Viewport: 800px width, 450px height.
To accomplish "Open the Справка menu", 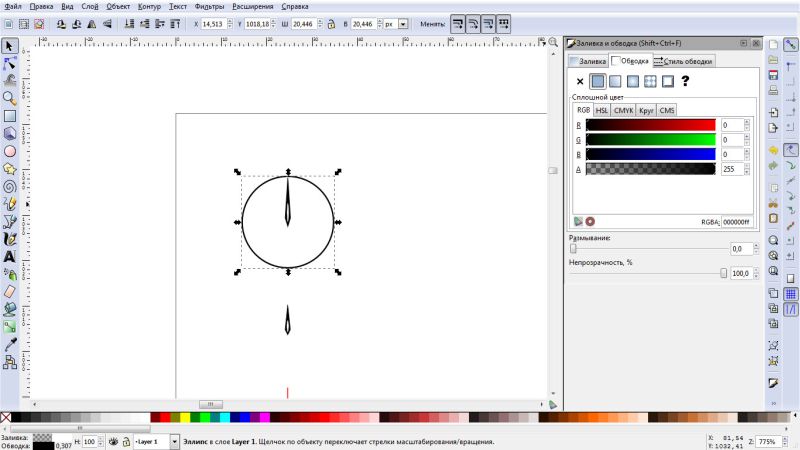I will pos(294,7).
